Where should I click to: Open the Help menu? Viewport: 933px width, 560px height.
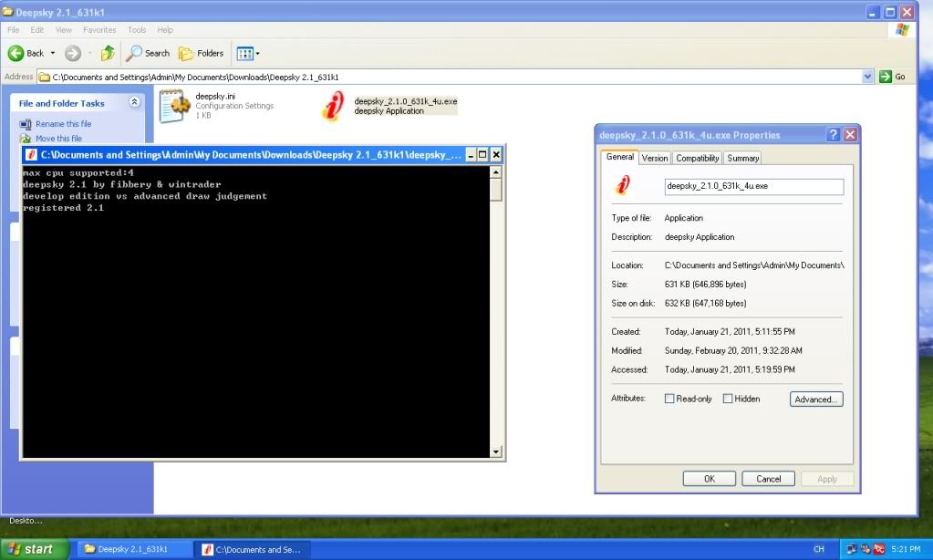pyautogui.click(x=165, y=30)
